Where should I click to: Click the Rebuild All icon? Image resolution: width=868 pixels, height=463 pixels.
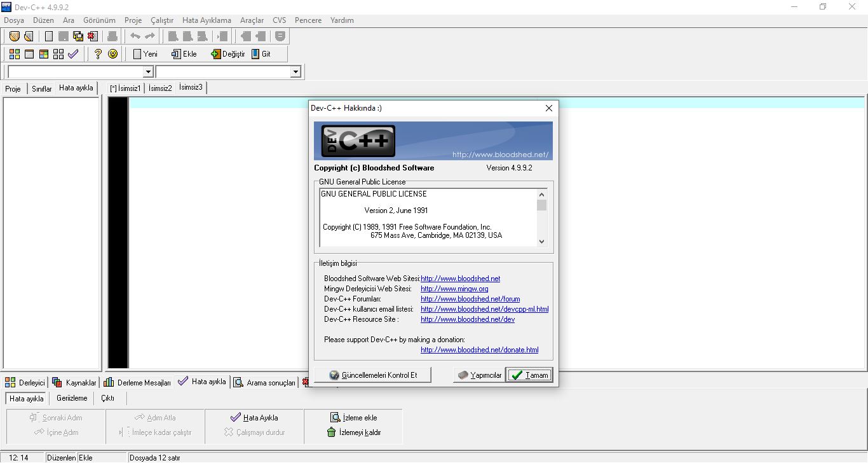point(58,54)
